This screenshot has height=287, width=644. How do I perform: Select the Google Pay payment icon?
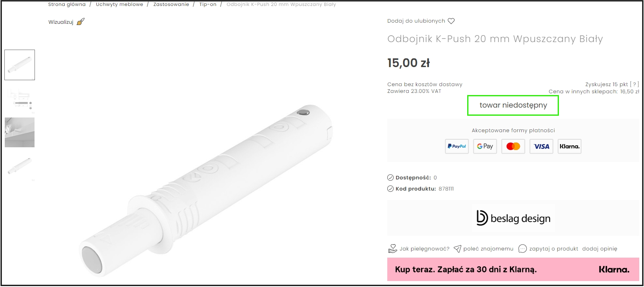(485, 146)
